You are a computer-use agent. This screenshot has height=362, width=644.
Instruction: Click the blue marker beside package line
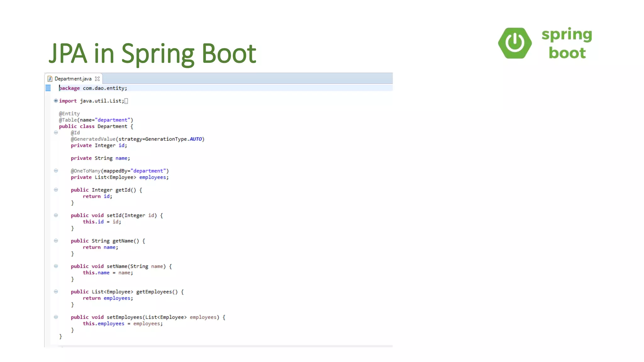point(48,88)
